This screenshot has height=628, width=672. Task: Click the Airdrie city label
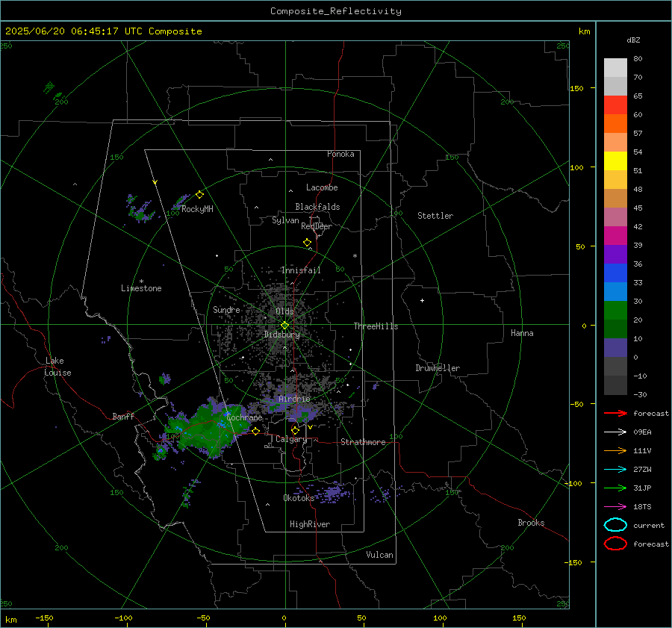(294, 399)
